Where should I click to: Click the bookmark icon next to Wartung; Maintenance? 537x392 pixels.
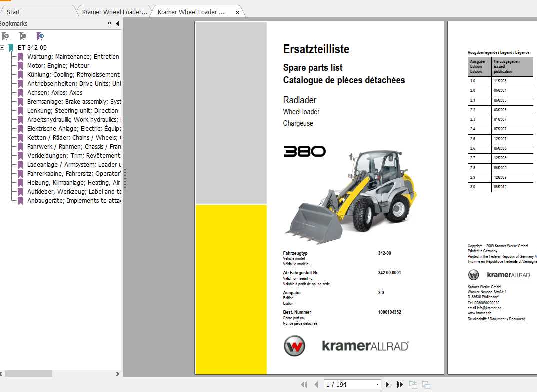pyautogui.click(x=20, y=57)
